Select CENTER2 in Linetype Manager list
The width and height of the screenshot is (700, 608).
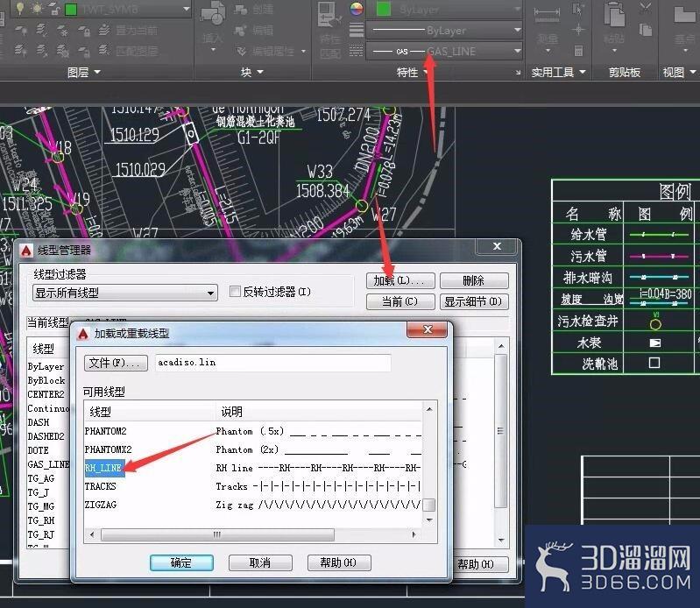[46, 394]
